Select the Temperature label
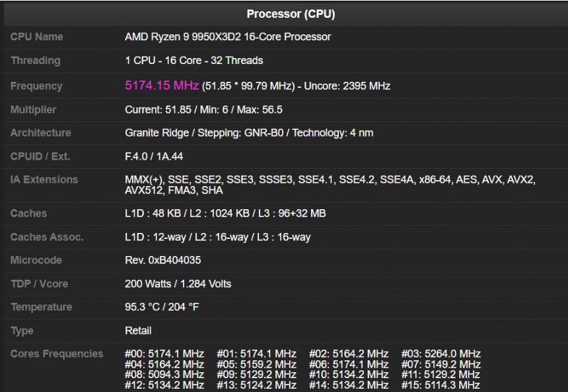Viewport: 568px width, 392px height. pos(42,307)
